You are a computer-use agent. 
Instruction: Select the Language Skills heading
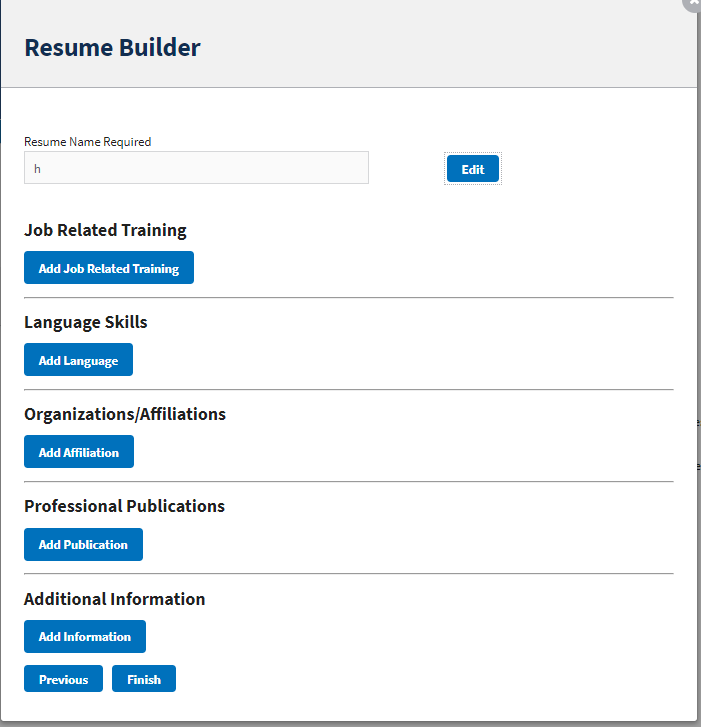pyautogui.click(x=86, y=322)
